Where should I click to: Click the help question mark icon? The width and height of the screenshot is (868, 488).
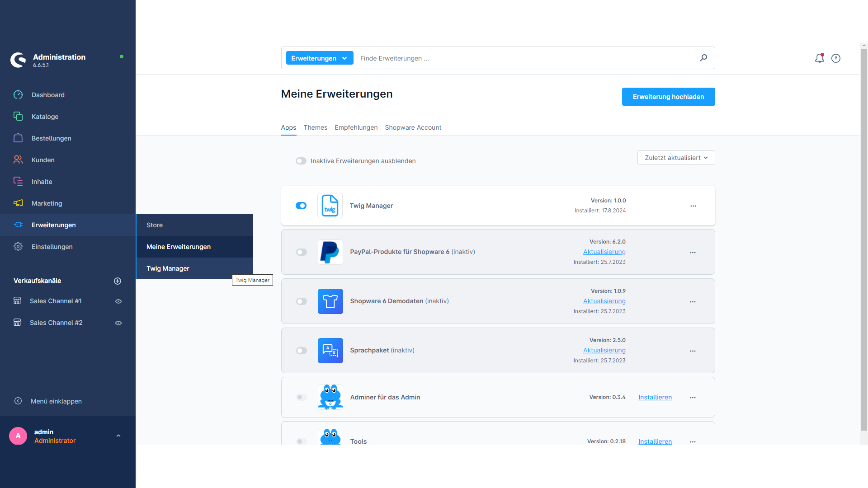(836, 58)
